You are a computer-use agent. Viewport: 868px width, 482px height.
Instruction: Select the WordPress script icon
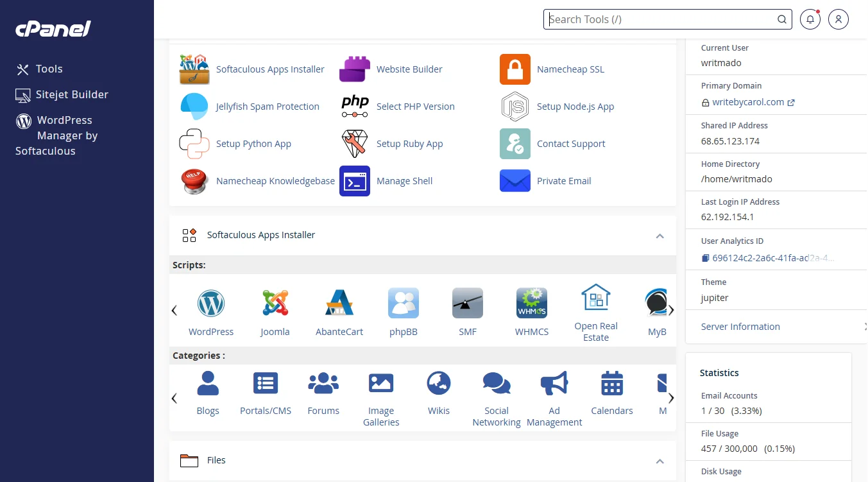click(x=211, y=303)
